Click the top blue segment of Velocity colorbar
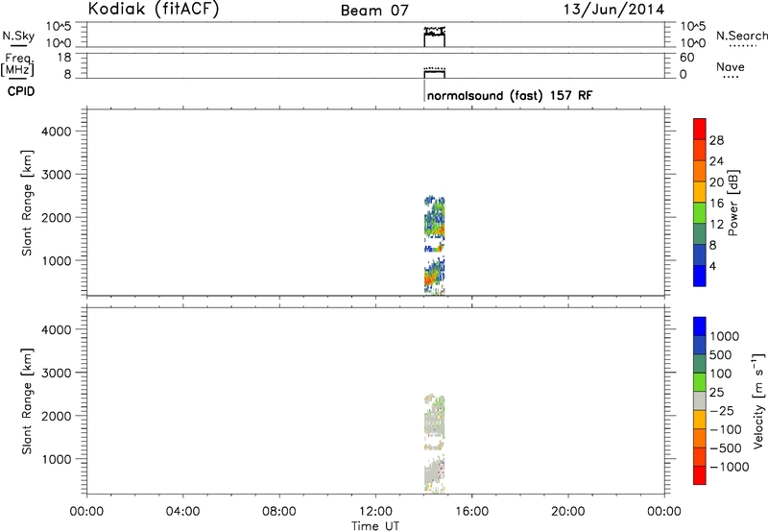The width and height of the screenshot is (768, 532). pos(700,326)
